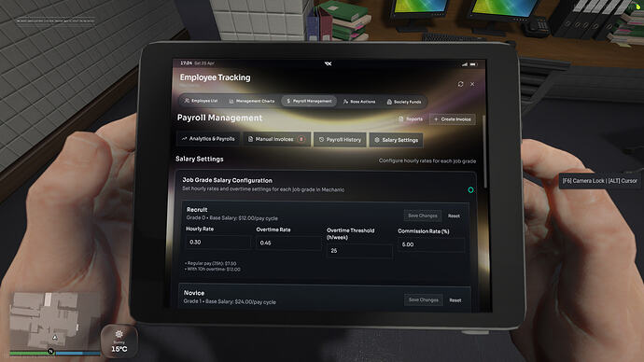Click the 'Employee Tracking' app title
The height and width of the screenshot is (362, 644).
(215, 77)
